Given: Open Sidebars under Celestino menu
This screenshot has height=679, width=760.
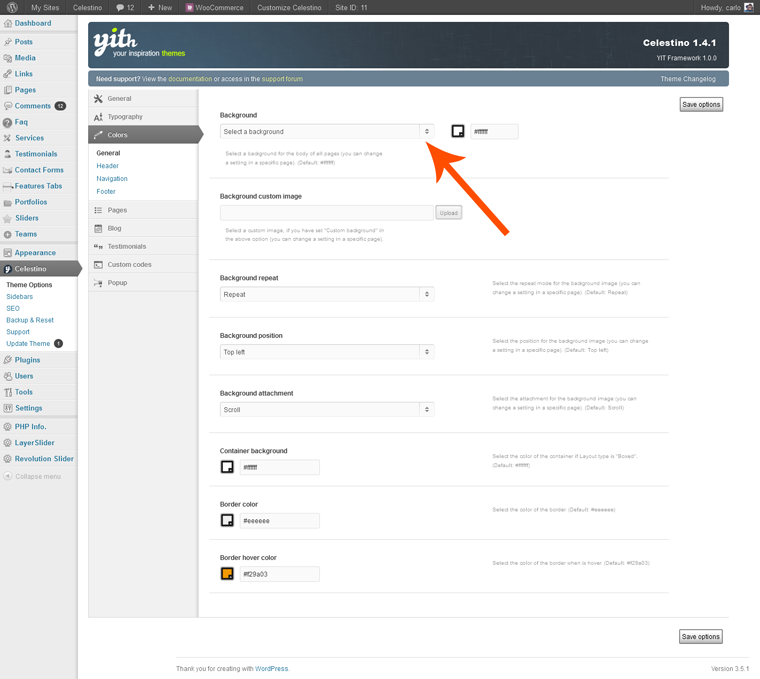Looking at the screenshot, I should (19, 297).
